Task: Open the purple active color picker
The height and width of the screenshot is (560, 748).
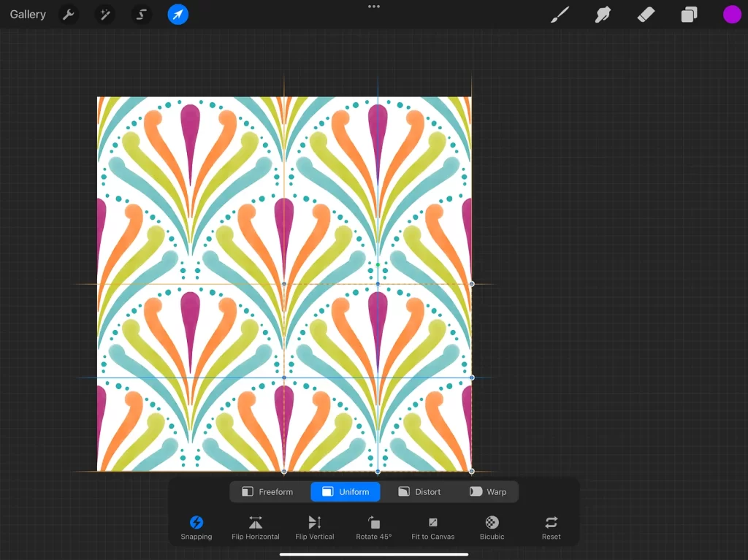Action: click(732, 15)
